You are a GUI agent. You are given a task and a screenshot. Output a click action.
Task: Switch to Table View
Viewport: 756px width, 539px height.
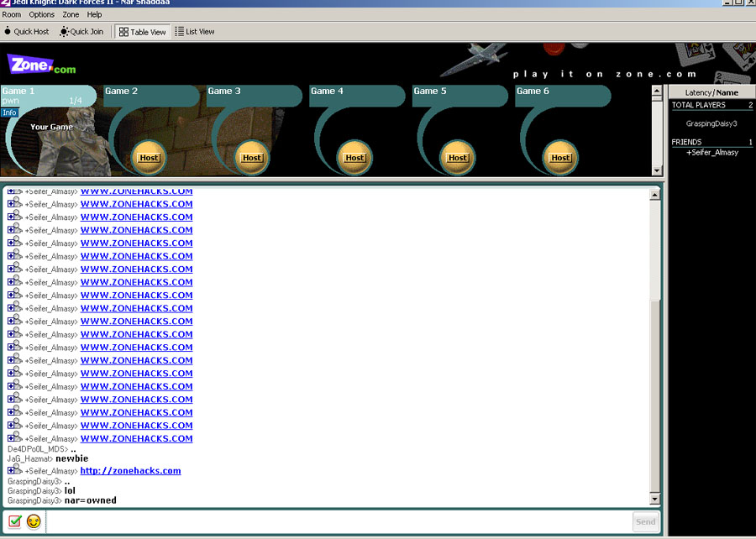pyautogui.click(x=143, y=32)
